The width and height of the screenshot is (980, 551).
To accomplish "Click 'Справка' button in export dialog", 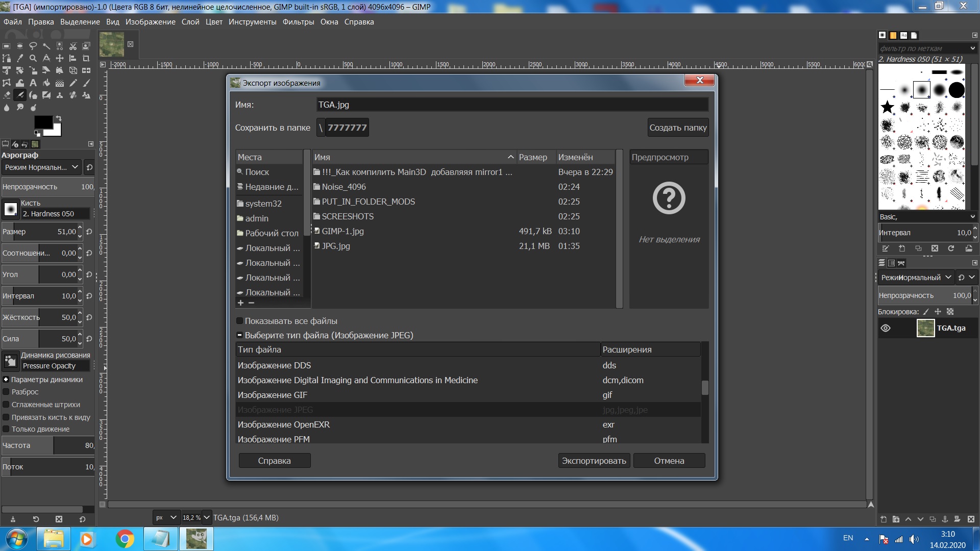I will pos(274,461).
